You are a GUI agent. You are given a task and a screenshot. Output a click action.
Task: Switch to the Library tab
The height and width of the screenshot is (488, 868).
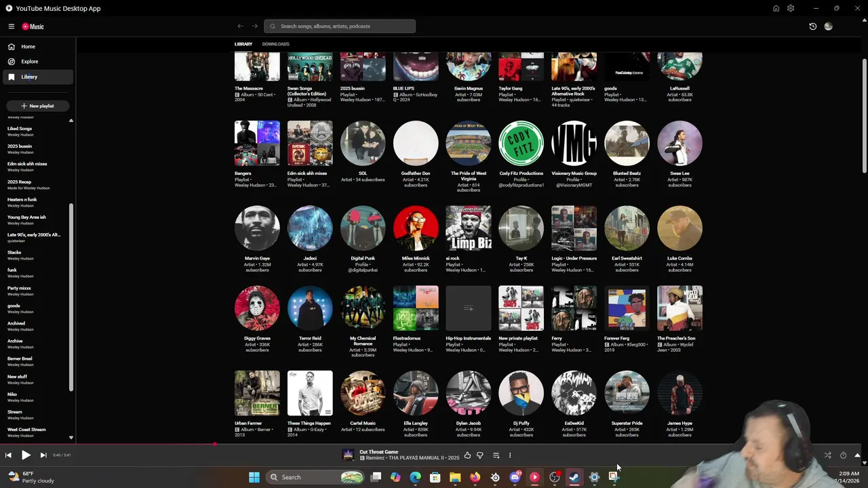[243, 44]
